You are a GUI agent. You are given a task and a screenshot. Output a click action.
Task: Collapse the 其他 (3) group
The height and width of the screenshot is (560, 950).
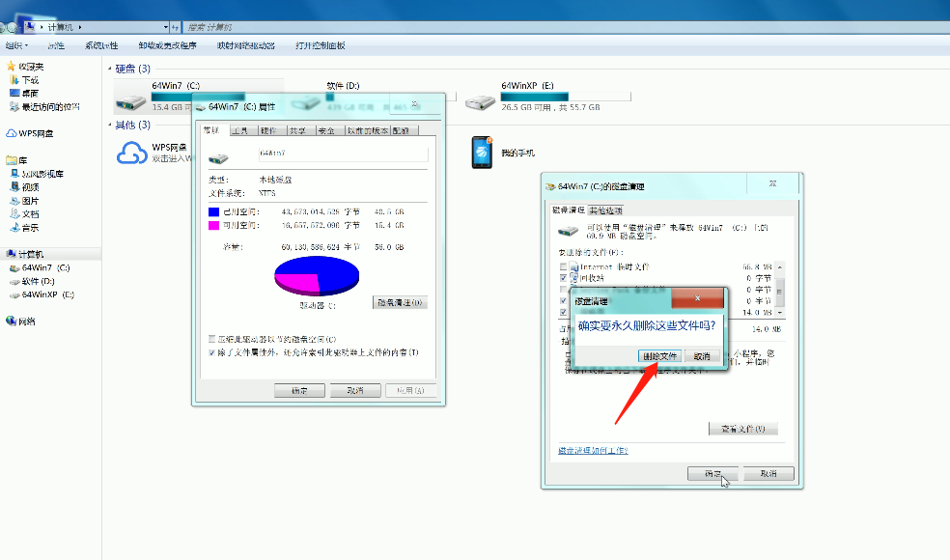(x=110, y=125)
